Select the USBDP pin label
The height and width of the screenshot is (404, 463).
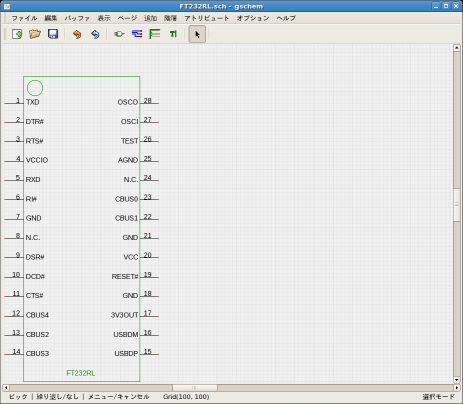point(126,353)
